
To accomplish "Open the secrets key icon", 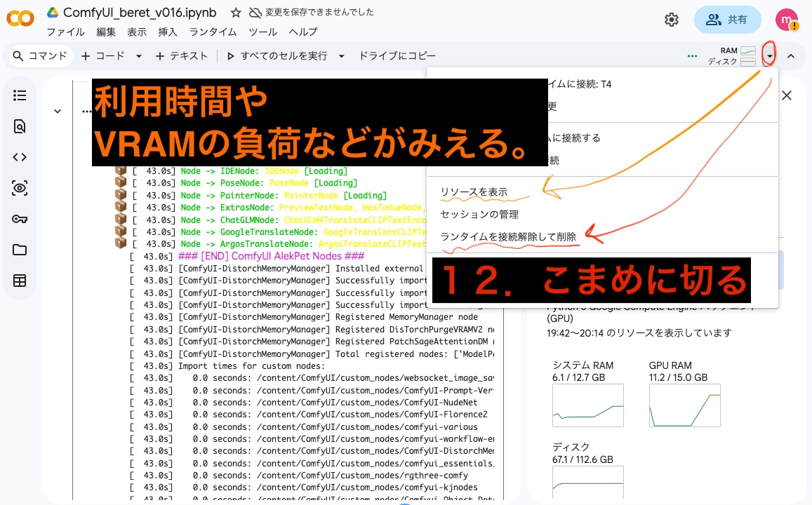I will [x=20, y=219].
